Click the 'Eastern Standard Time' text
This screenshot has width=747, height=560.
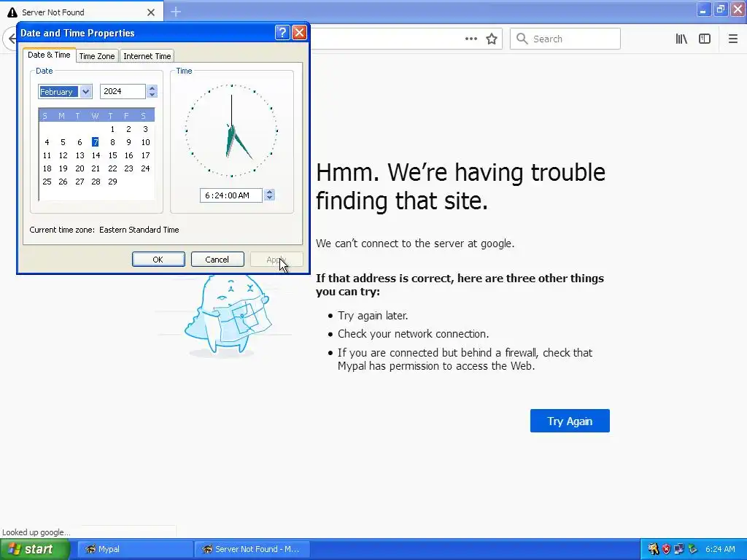(x=139, y=230)
